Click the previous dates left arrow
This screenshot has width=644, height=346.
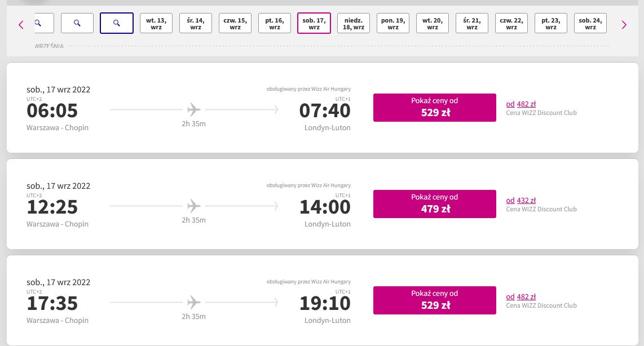click(x=21, y=25)
